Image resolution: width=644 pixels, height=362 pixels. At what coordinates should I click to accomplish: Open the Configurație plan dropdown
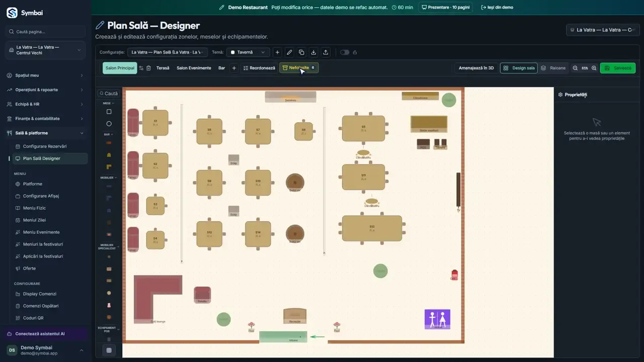[x=168, y=52]
